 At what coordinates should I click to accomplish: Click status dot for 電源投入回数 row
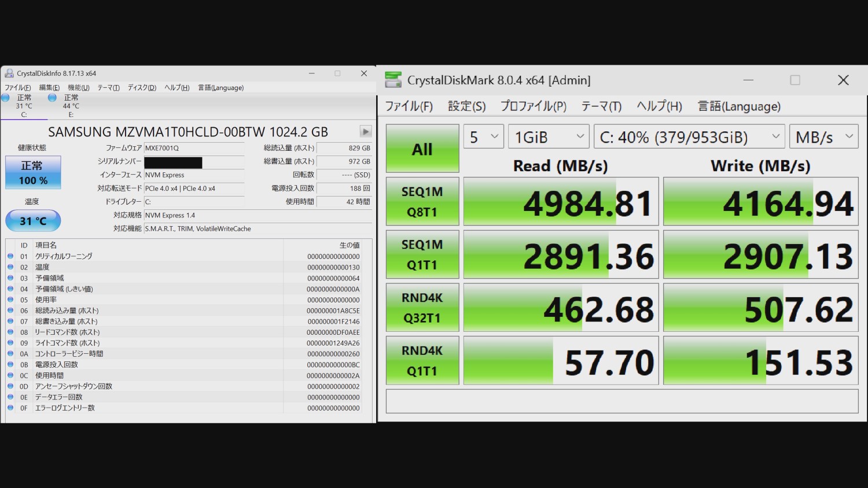[10, 365]
